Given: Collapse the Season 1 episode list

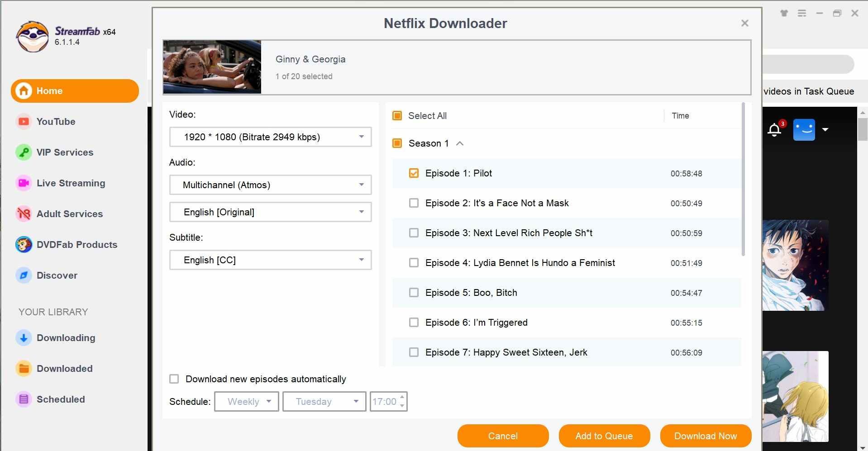Looking at the screenshot, I should point(460,143).
